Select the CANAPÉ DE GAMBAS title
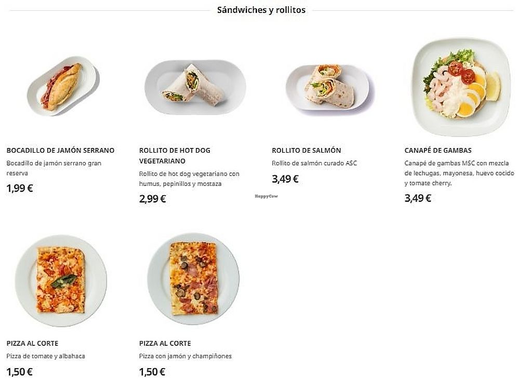This screenshot has height=392, width=532. (438, 151)
